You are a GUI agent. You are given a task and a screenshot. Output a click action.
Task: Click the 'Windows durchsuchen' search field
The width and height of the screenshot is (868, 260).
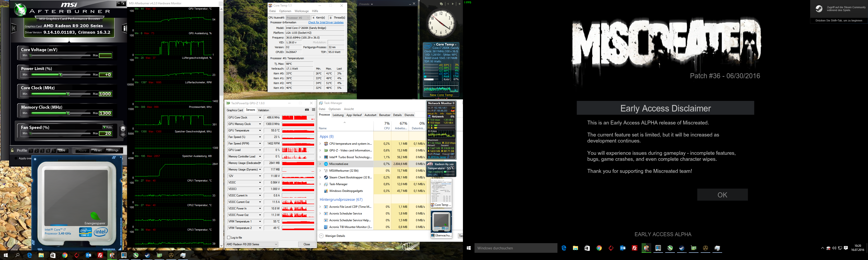click(515, 248)
